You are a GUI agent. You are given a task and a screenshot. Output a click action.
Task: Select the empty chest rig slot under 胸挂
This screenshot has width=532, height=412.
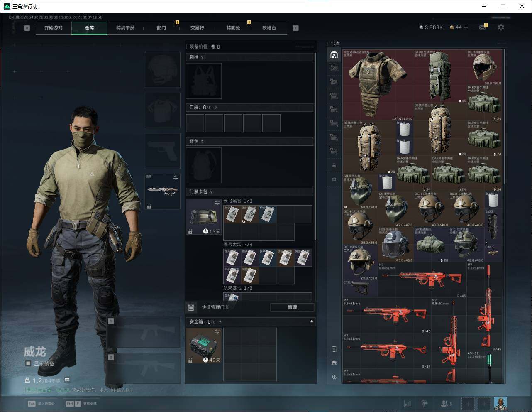click(204, 81)
